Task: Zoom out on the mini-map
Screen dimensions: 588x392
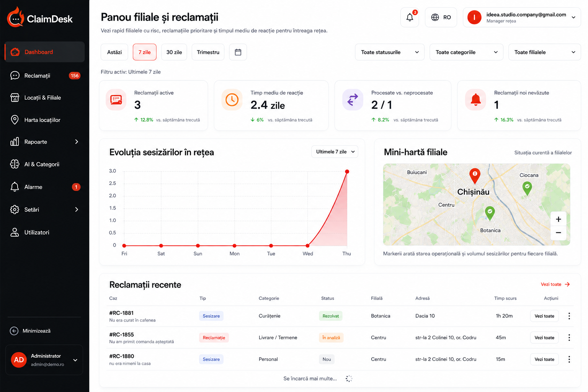Action: (558, 233)
